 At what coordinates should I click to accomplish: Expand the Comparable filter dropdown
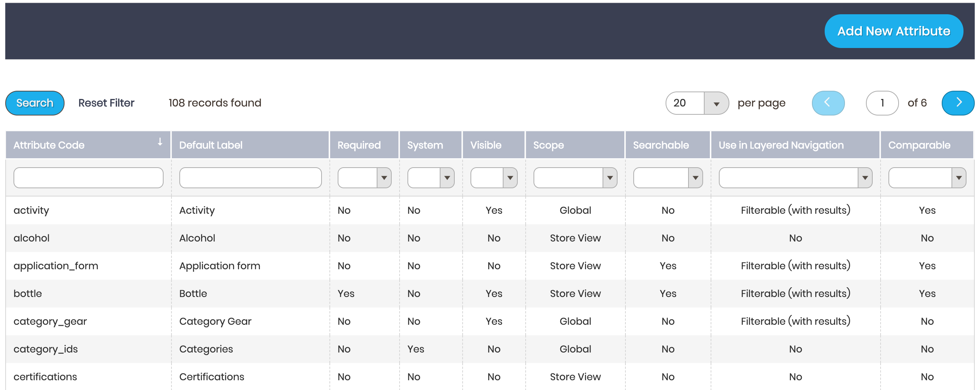pyautogui.click(x=958, y=178)
